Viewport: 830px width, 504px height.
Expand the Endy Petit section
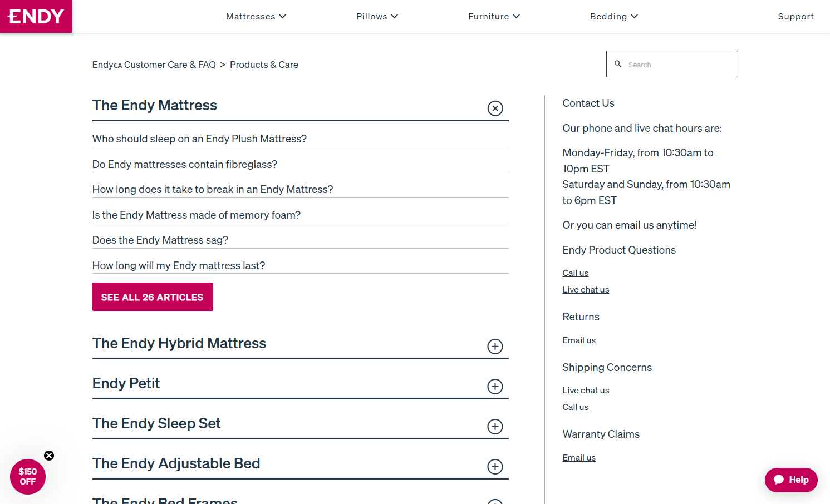coord(495,387)
